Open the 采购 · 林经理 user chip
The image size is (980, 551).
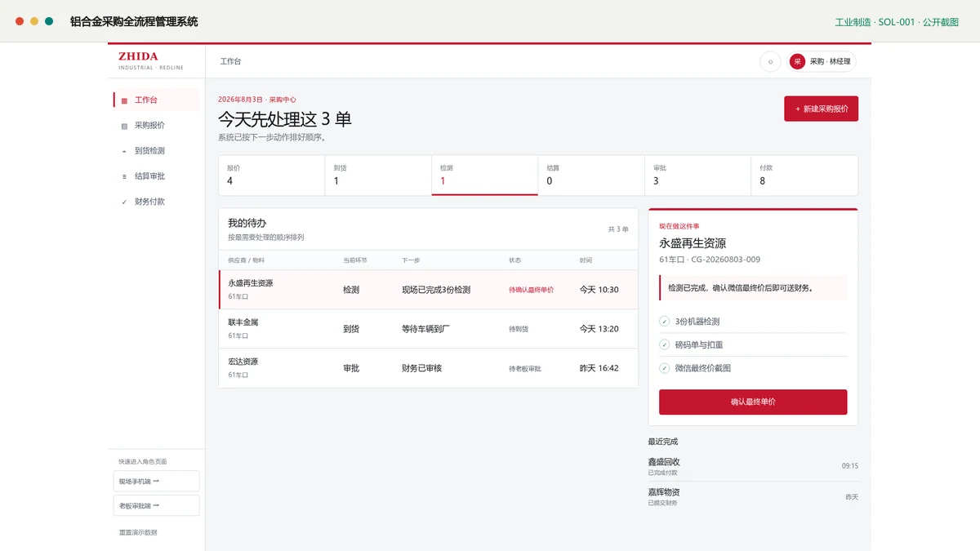[x=822, y=61]
